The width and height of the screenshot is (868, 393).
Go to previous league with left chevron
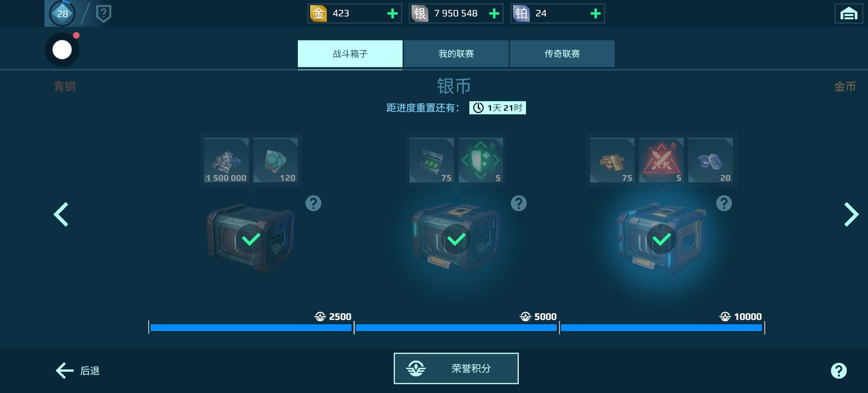point(61,215)
